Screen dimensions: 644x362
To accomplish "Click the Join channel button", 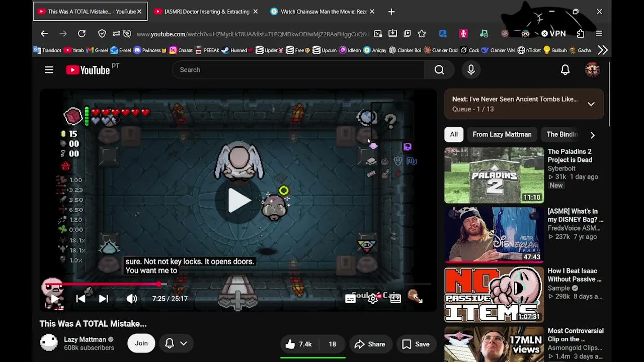I will 141,343.
